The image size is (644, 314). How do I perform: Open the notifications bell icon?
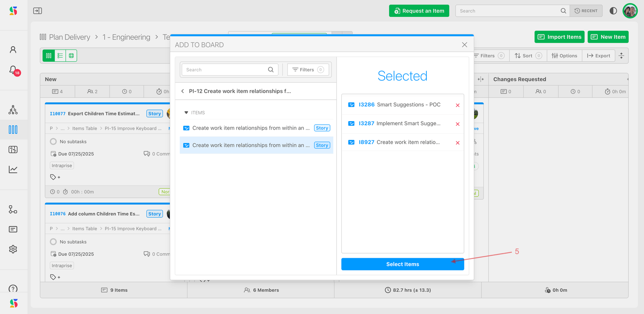(13, 70)
